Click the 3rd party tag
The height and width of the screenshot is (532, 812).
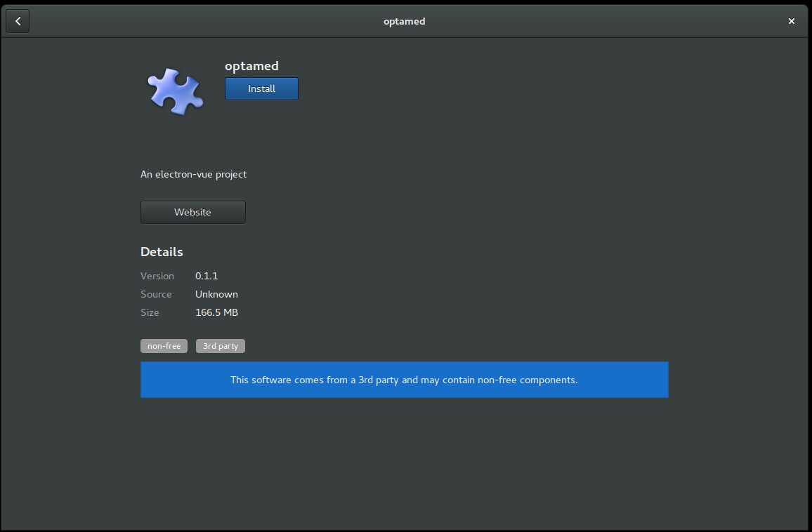(220, 345)
